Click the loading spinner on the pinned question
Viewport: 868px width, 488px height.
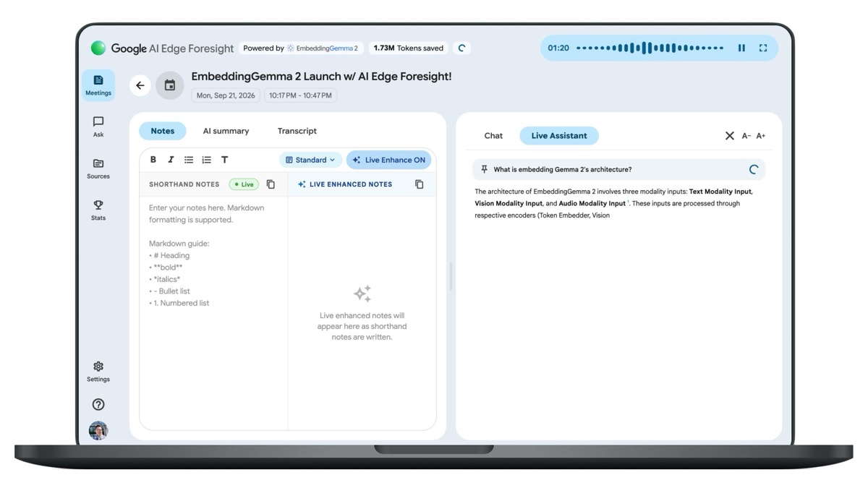753,170
